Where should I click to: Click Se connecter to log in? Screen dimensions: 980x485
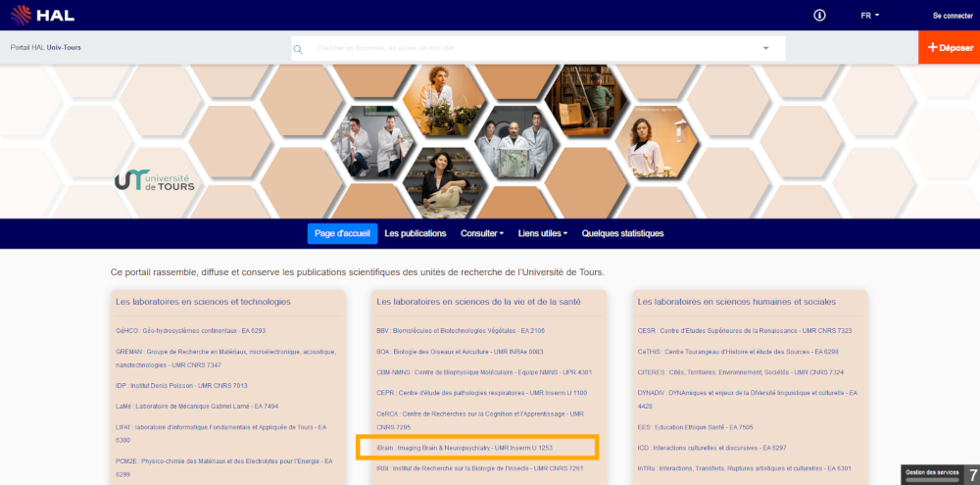[953, 16]
